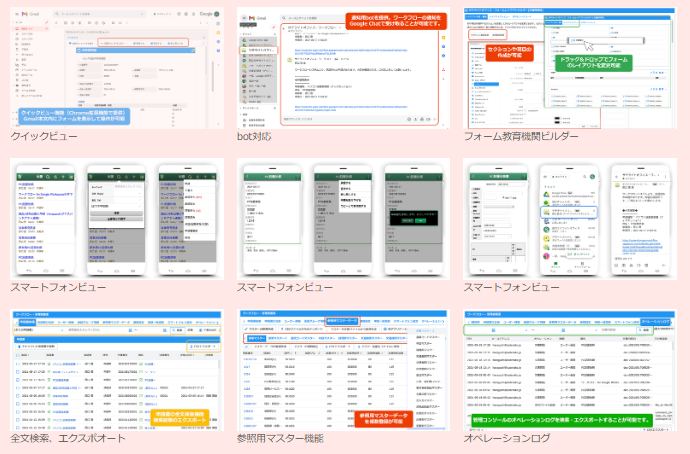Click the bot対応 caption text
Image resolution: width=690 pixels, height=454 pixels.
pyautogui.click(x=258, y=135)
